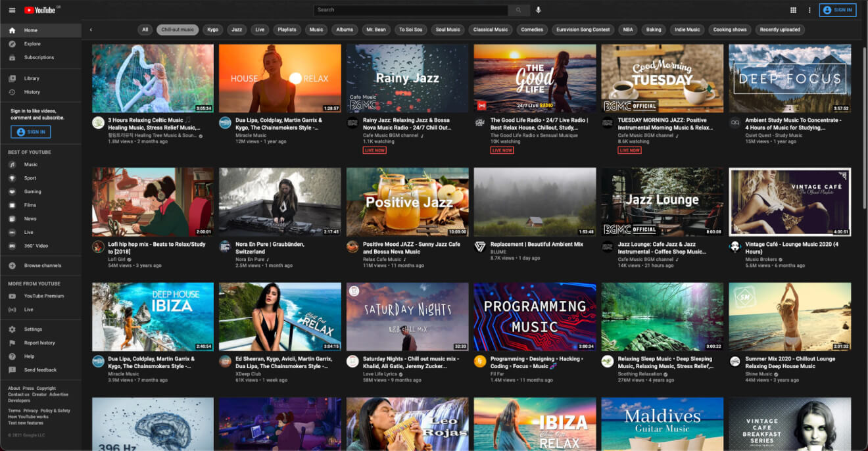
Task: Open Replacement Beautiful Ambient Mix title
Action: (x=537, y=244)
